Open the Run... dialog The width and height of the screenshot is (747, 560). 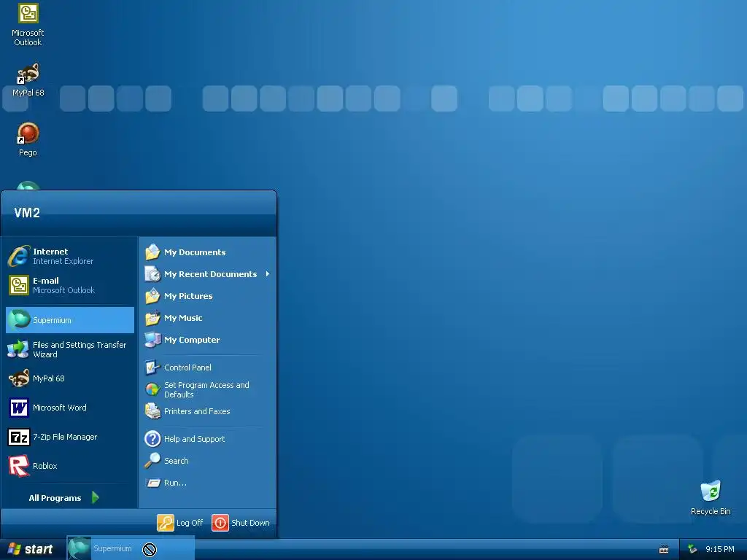coord(207,483)
